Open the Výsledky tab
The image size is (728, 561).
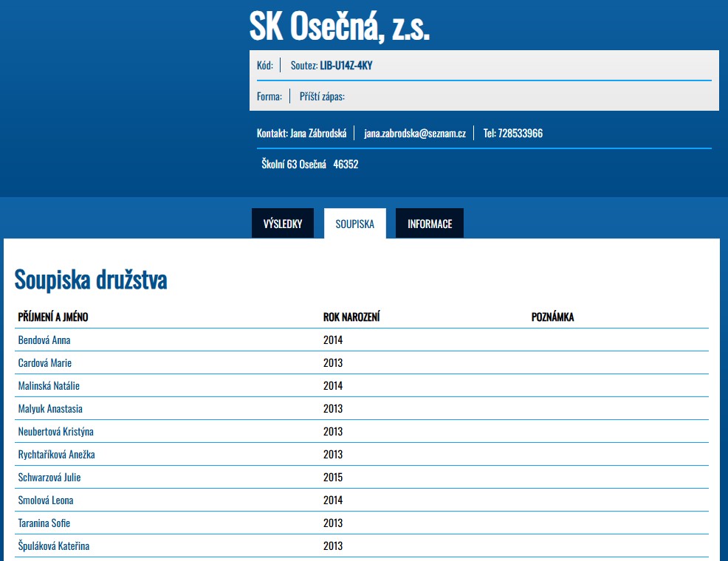[282, 224]
